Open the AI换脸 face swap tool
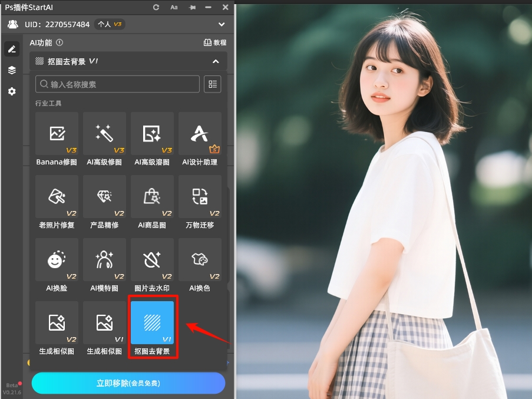 (x=57, y=260)
